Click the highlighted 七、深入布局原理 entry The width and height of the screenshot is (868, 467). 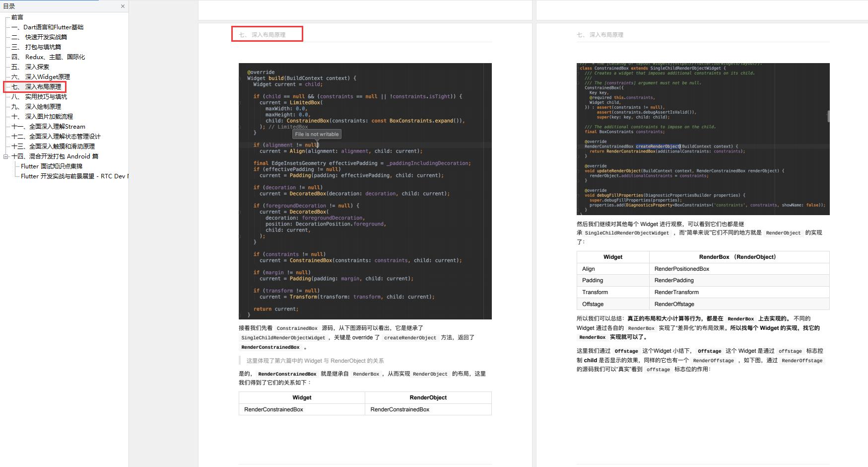(x=36, y=87)
